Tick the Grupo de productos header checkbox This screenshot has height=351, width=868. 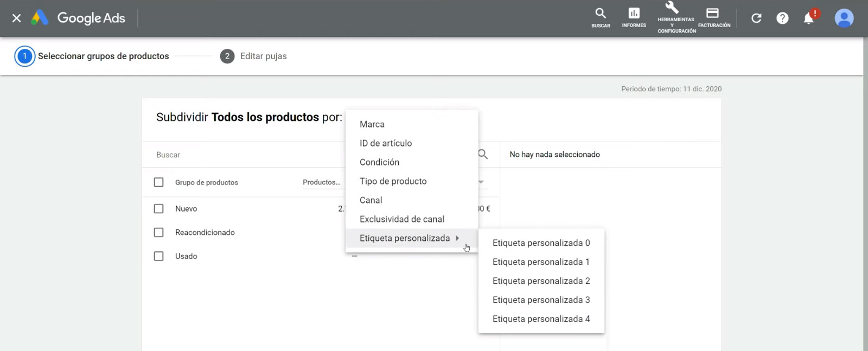pos(158,182)
